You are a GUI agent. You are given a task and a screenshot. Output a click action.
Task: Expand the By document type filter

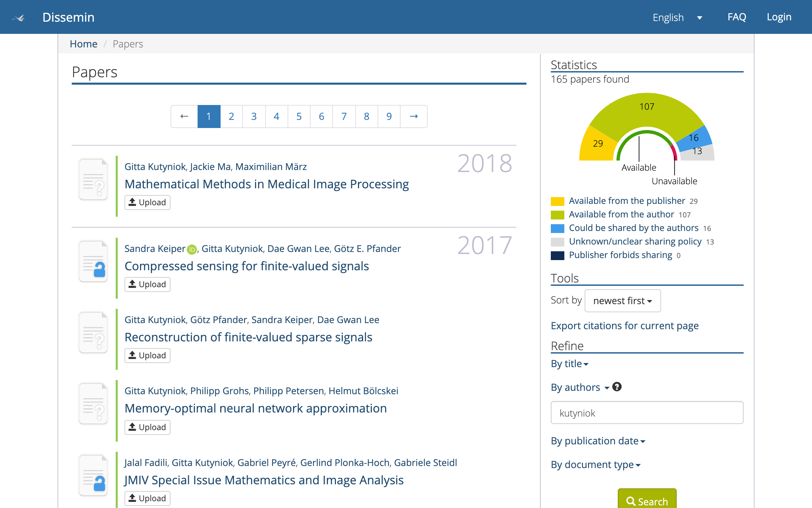tap(595, 465)
